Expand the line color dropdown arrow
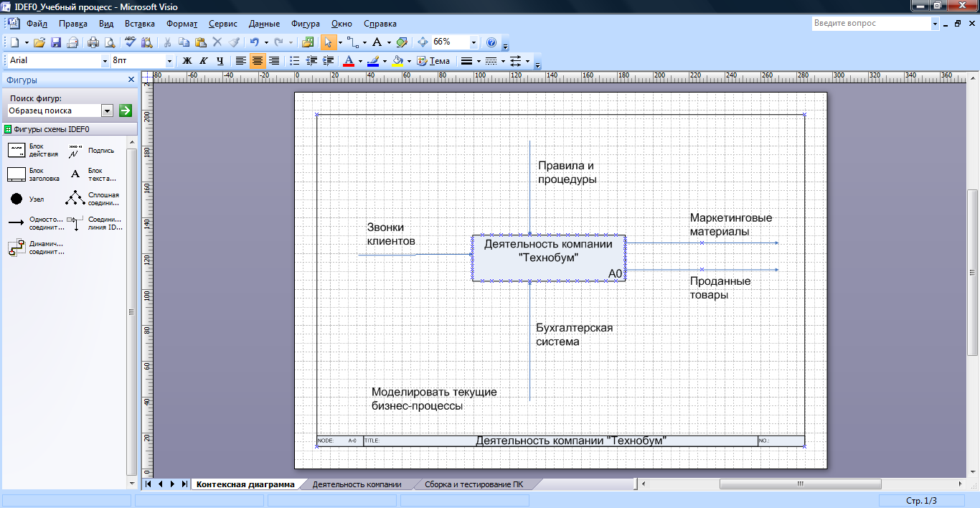This screenshot has width=980, height=508. point(385,61)
